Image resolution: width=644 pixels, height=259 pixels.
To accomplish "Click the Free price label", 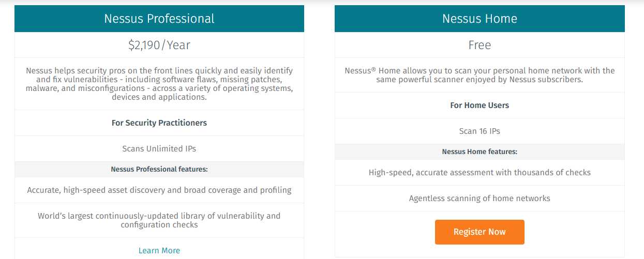I will click(480, 45).
